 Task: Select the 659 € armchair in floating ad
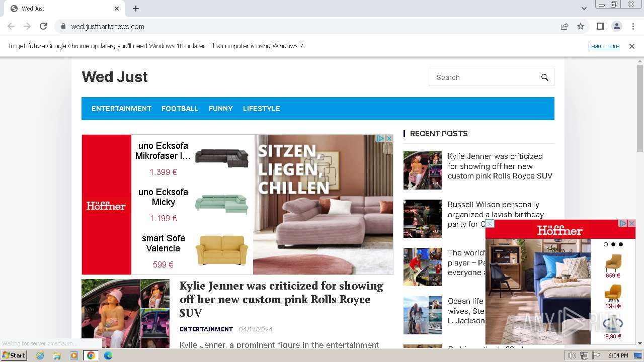point(613,266)
